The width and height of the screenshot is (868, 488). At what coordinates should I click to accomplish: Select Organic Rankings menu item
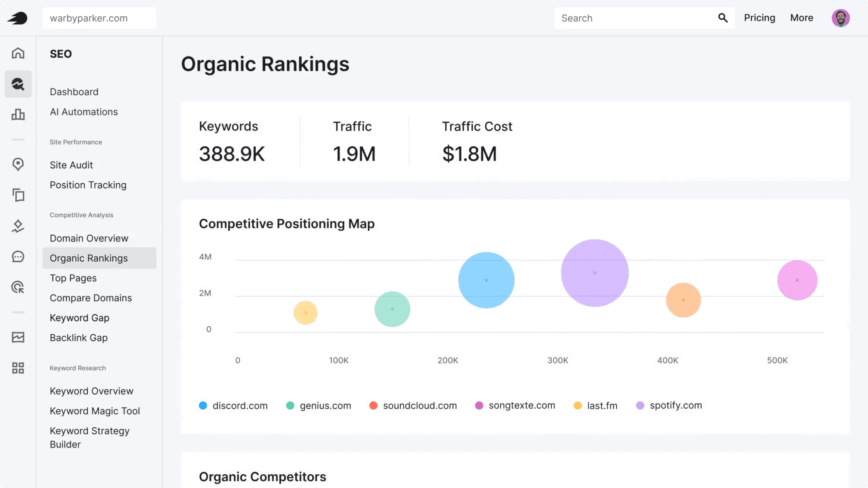[x=99, y=258]
